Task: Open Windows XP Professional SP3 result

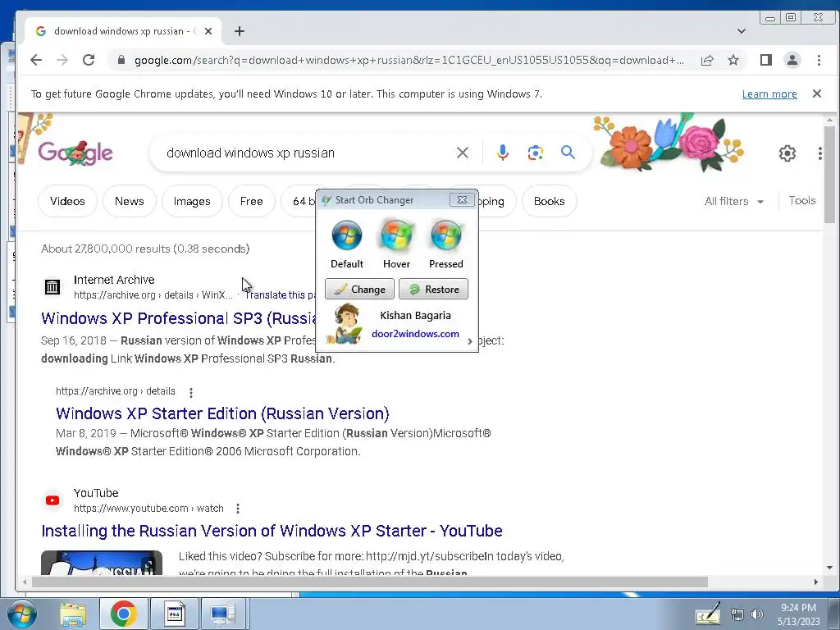Action: pyautogui.click(x=178, y=318)
